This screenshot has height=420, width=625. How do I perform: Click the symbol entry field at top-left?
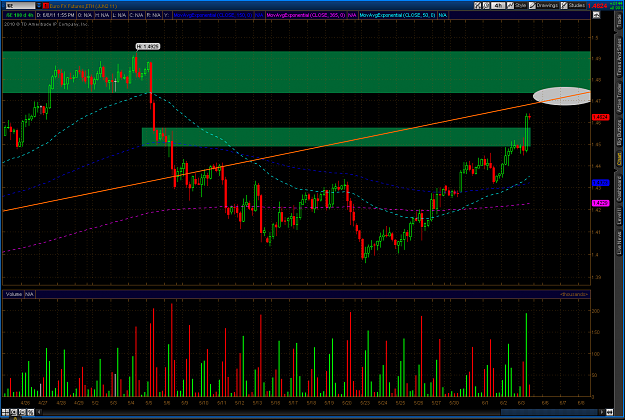pyautogui.click(x=20, y=6)
